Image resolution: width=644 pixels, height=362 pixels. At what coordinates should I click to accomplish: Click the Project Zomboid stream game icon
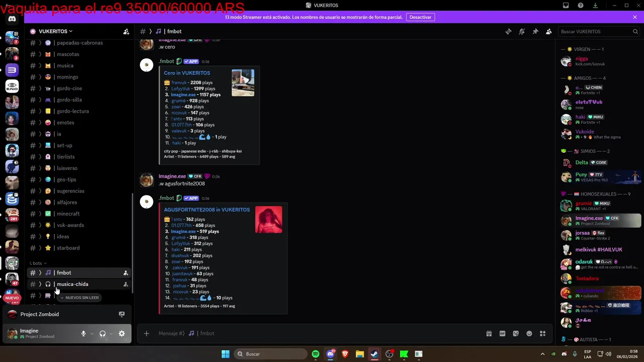pos(12,314)
